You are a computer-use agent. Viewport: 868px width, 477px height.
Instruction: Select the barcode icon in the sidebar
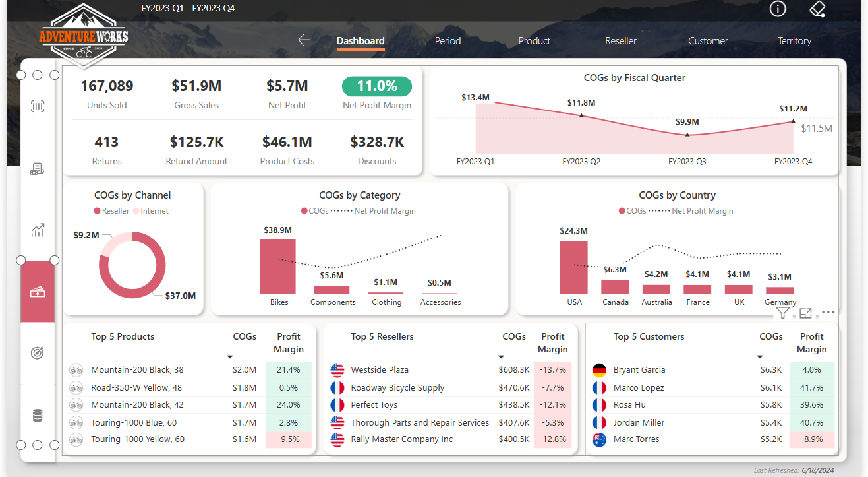(38, 106)
